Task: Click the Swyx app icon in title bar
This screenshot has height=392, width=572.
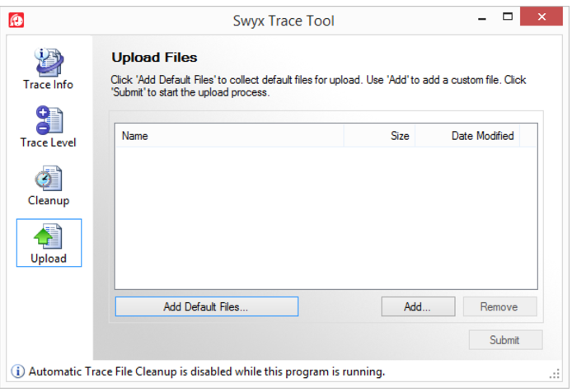Action: [x=16, y=18]
